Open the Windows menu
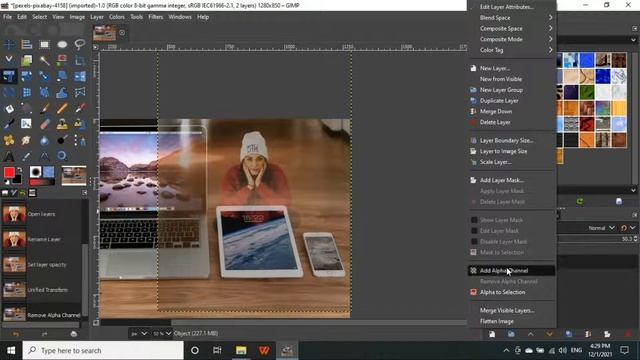 click(x=180, y=17)
